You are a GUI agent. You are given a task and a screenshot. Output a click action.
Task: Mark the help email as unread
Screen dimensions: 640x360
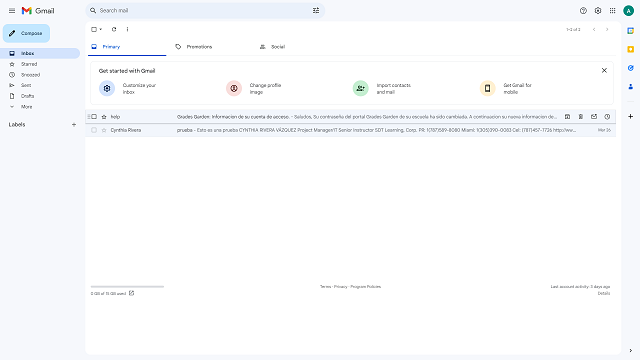pyautogui.click(x=594, y=117)
